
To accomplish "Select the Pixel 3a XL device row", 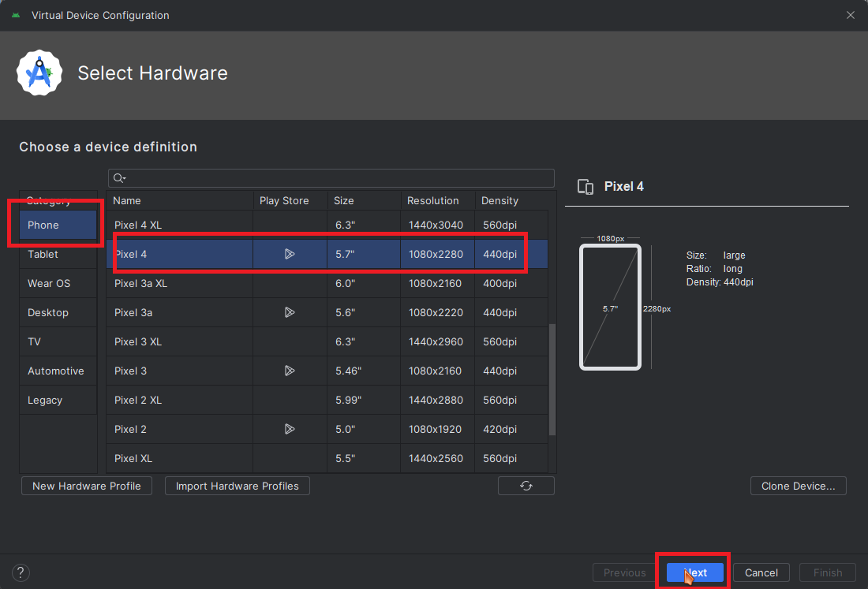I will [327, 283].
